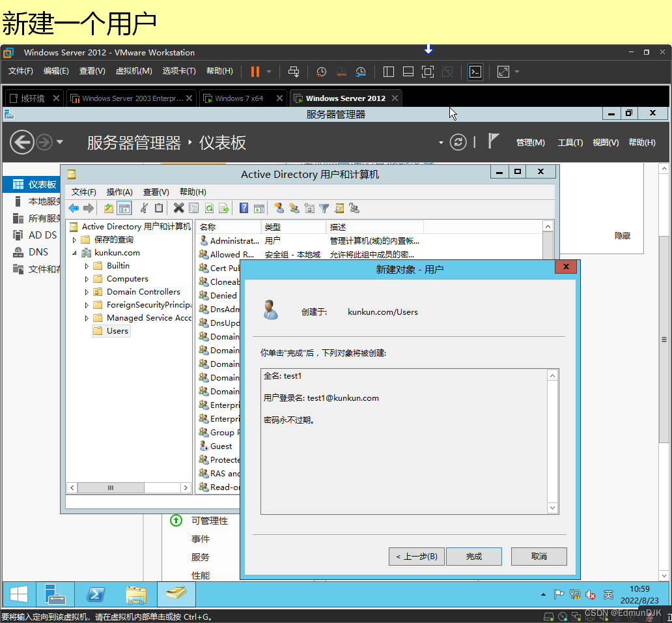Click the cut scissors icon in AD toolbar
This screenshot has height=623, width=672.
(144, 209)
